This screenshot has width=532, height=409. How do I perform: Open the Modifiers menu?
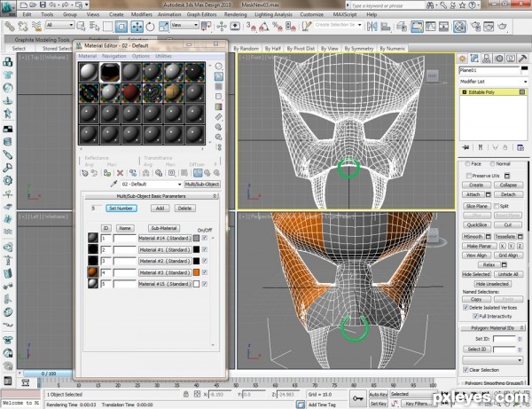[142, 14]
